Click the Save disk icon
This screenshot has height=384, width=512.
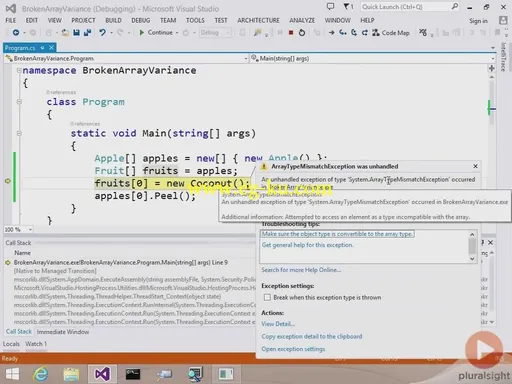[76, 32]
